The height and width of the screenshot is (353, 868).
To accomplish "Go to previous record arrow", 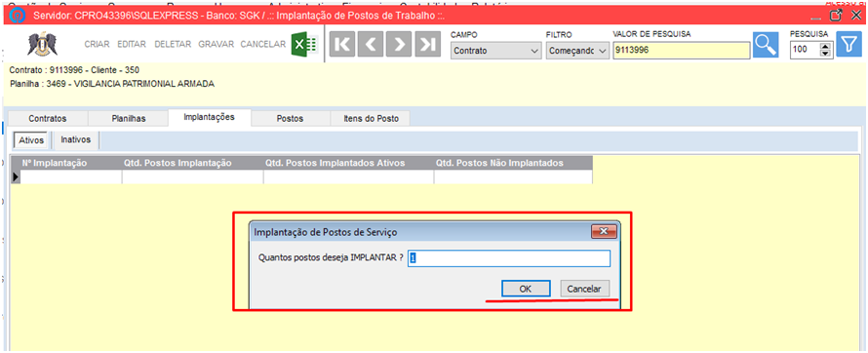I will (x=371, y=45).
